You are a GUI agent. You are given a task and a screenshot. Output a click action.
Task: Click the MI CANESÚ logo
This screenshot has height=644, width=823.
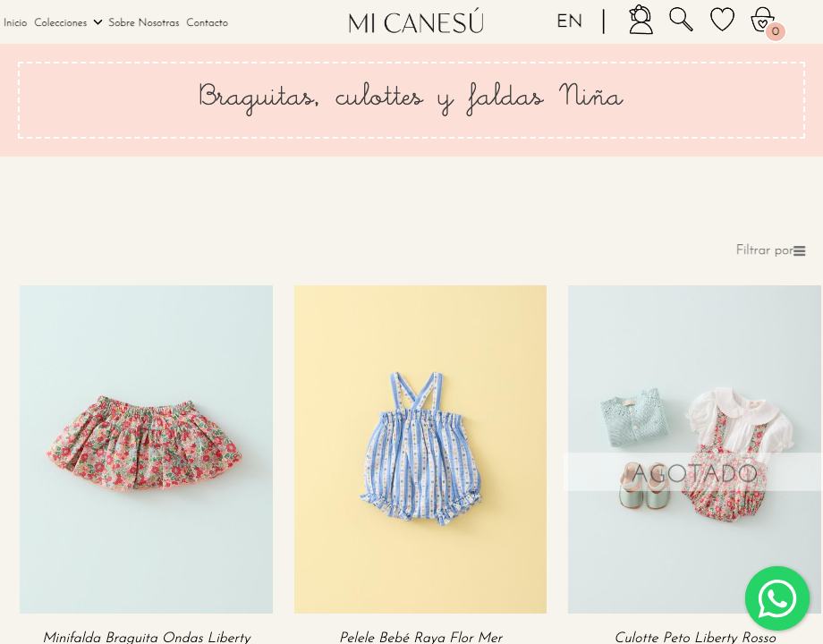coord(416,22)
